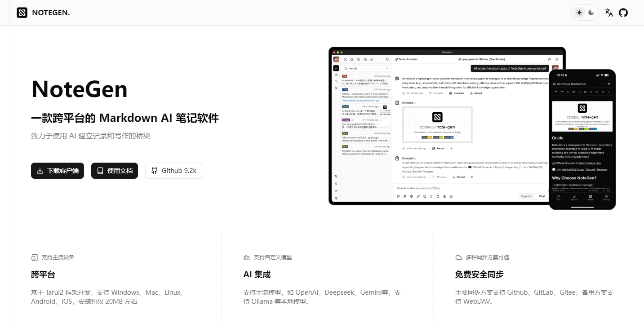Click the large NoteGen hero title
The image size is (644, 323).
pos(80,89)
